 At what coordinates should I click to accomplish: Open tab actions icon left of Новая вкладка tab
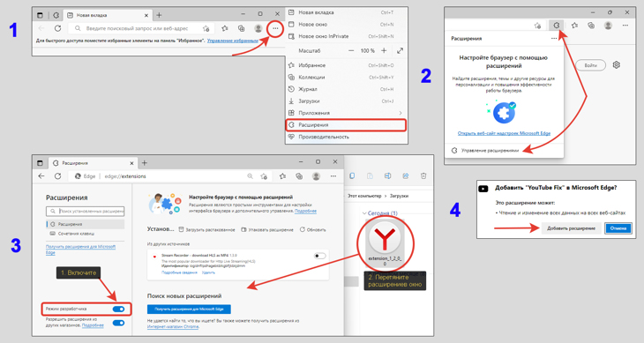tap(40, 15)
